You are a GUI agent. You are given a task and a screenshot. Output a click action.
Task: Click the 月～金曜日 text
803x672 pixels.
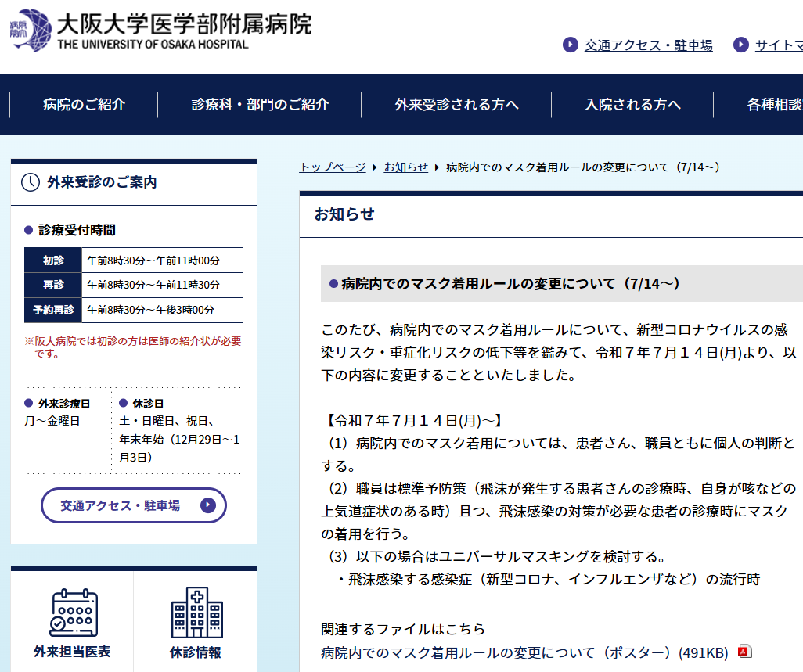(x=52, y=421)
